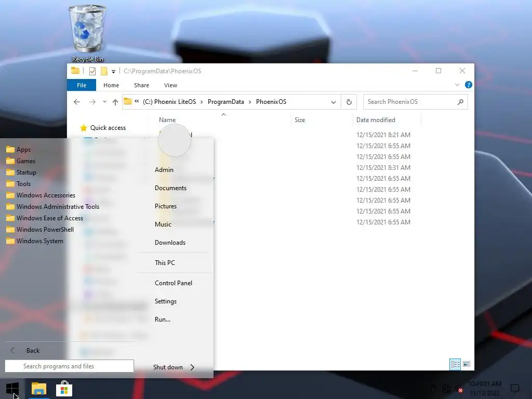This screenshot has height=399, width=532.
Task: Expand the Explorer ribbon chevron
Action: pyautogui.click(x=457, y=85)
